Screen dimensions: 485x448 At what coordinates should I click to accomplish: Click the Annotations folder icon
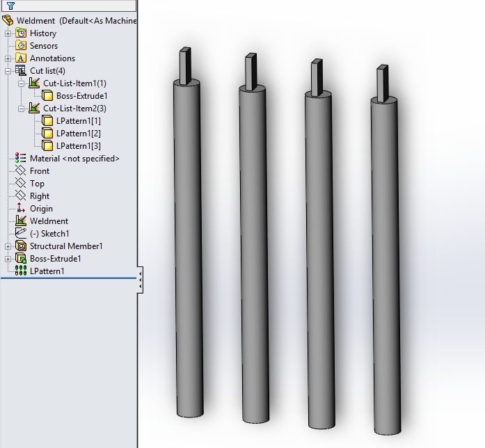click(21, 58)
